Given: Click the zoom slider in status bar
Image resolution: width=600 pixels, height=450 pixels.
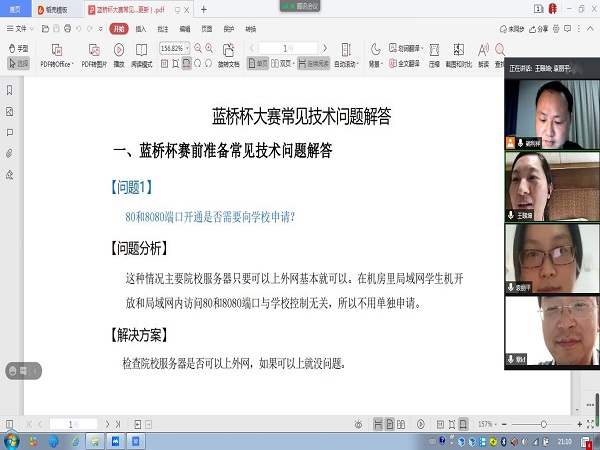Looking at the screenshot, I should (x=545, y=424).
